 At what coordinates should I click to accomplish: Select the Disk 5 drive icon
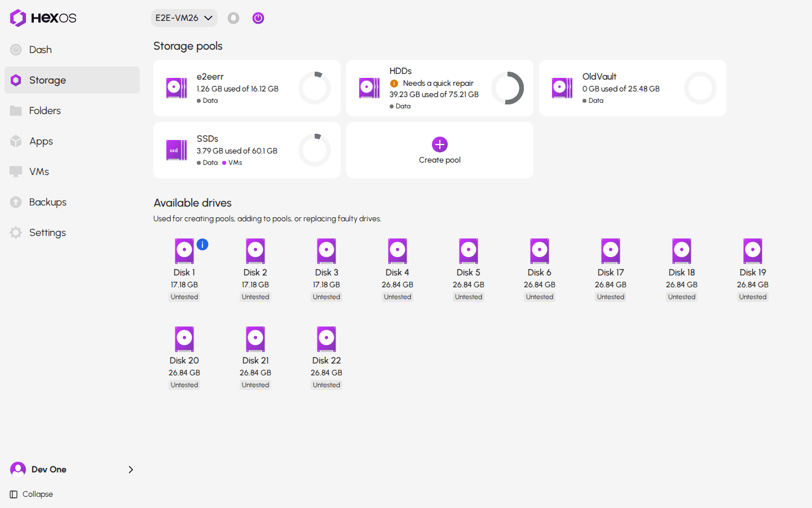click(469, 251)
